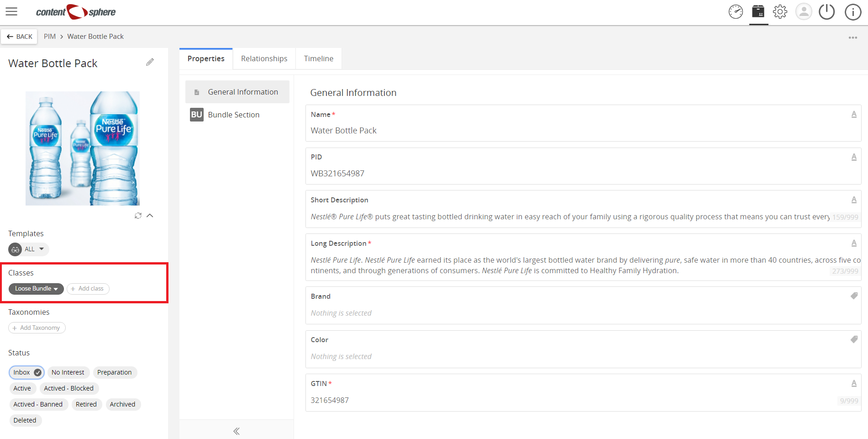
Task: Select the Actived - Blocked status
Action: [x=69, y=388]
